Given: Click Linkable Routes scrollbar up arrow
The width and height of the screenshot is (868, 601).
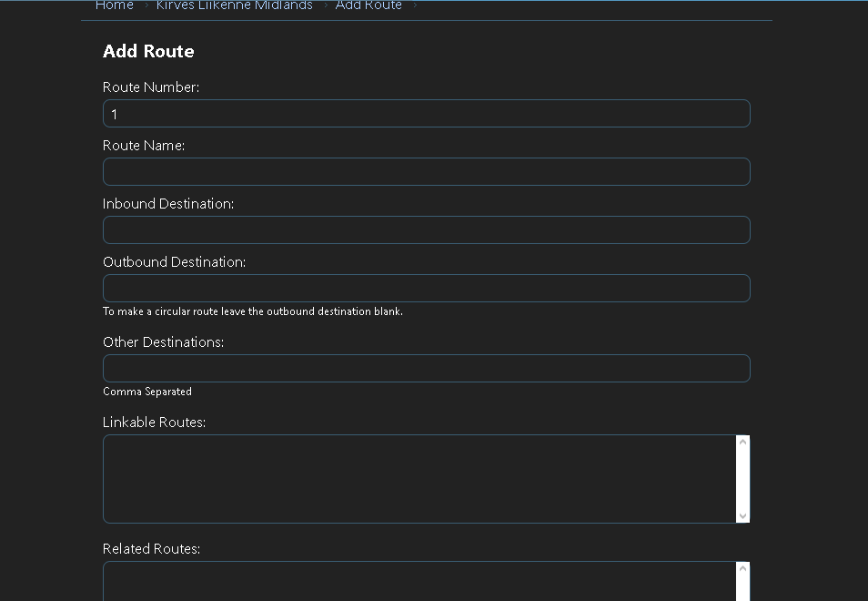Looking at the screenshot, I should pos(742,442).
